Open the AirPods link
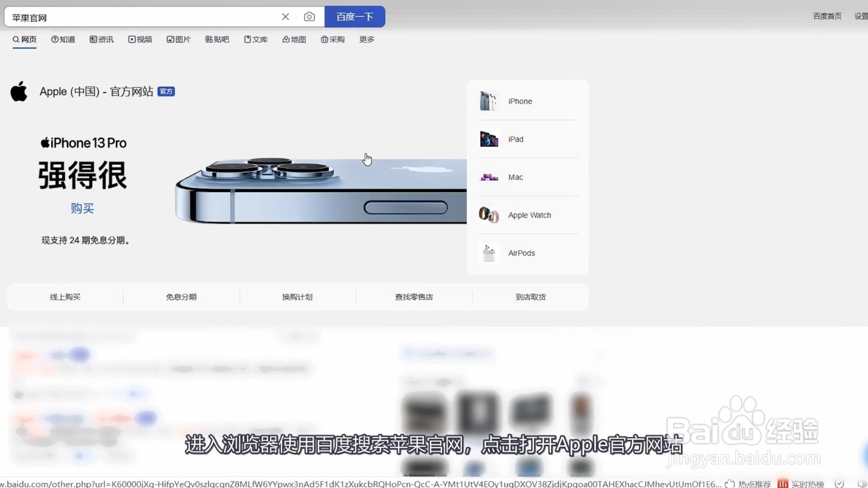Image resolution: width=868 pixels, height=488 pixels. pos(521,253)
